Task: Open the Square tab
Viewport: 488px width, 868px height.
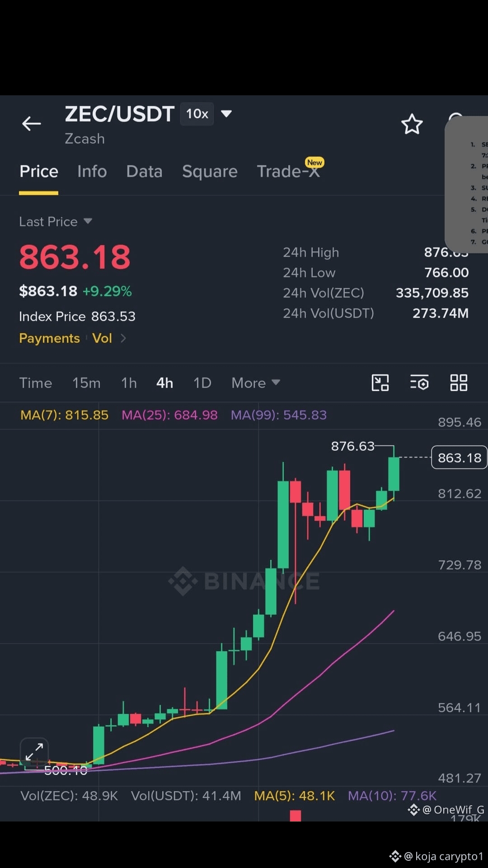Action: coord(210,172)
